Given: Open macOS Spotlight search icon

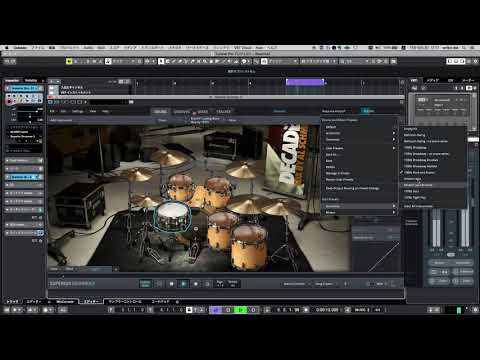Looking at the screenshot, I should pos(464,48).
